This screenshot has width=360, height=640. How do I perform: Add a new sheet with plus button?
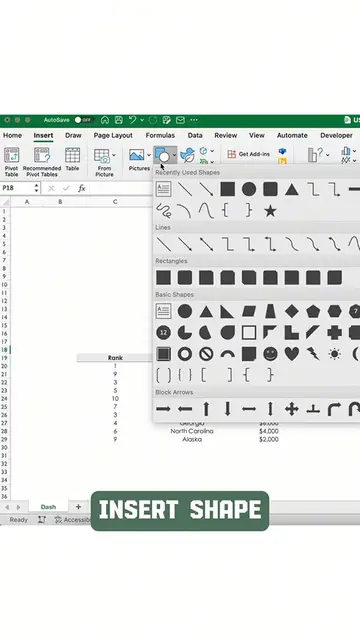click(x=78, y=507)
